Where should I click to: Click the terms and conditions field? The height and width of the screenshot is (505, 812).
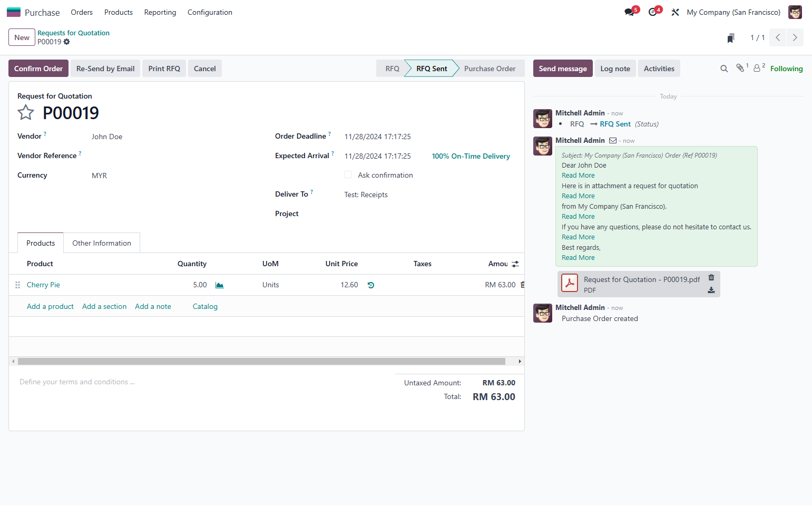(202, 382)
